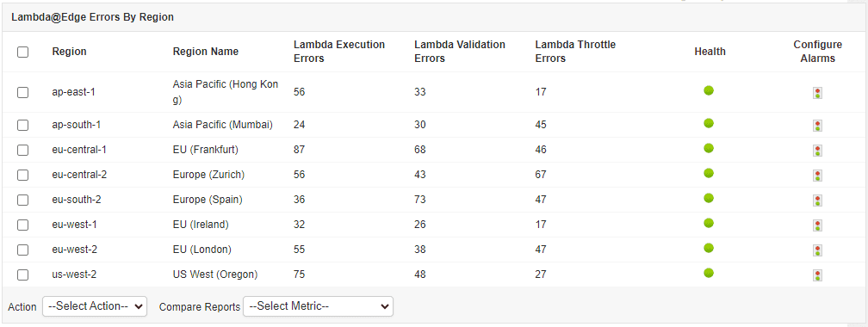Open Configure Alarms icon for eu-central-1

[817, 150]
